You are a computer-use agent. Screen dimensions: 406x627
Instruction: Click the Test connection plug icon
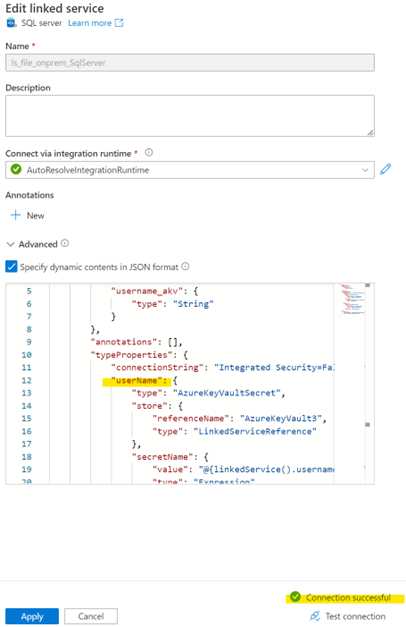coord(315,616)
